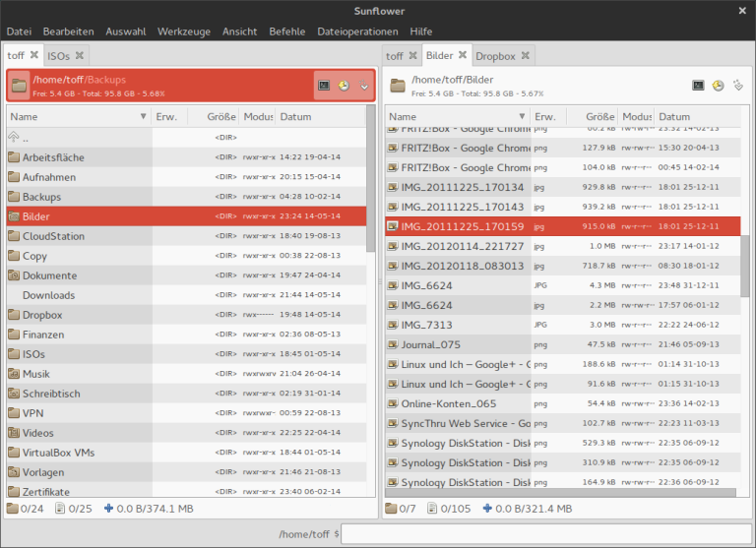Open the Hilfe menu

tap(421, 31)
